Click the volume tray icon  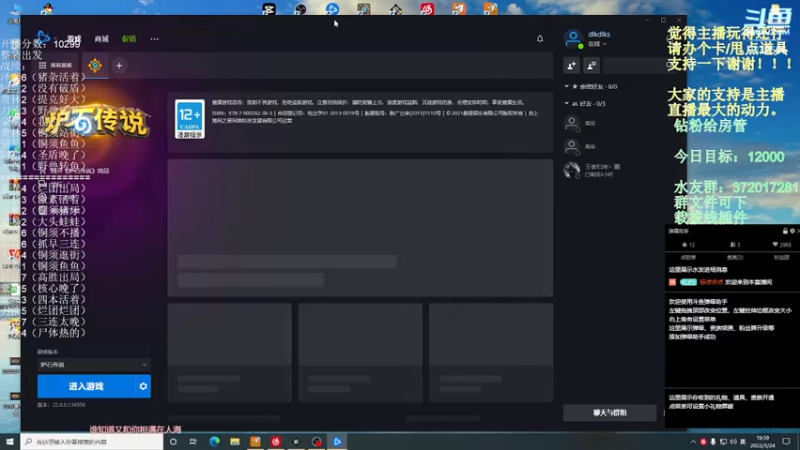(x=733, y=442)
